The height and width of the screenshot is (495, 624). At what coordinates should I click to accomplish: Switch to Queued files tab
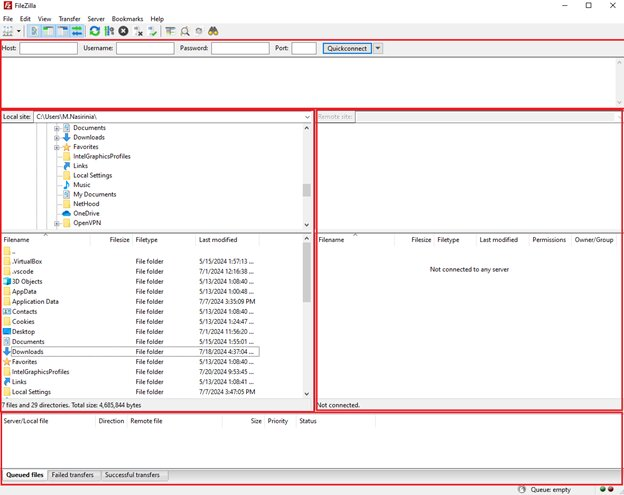point(25,475)
